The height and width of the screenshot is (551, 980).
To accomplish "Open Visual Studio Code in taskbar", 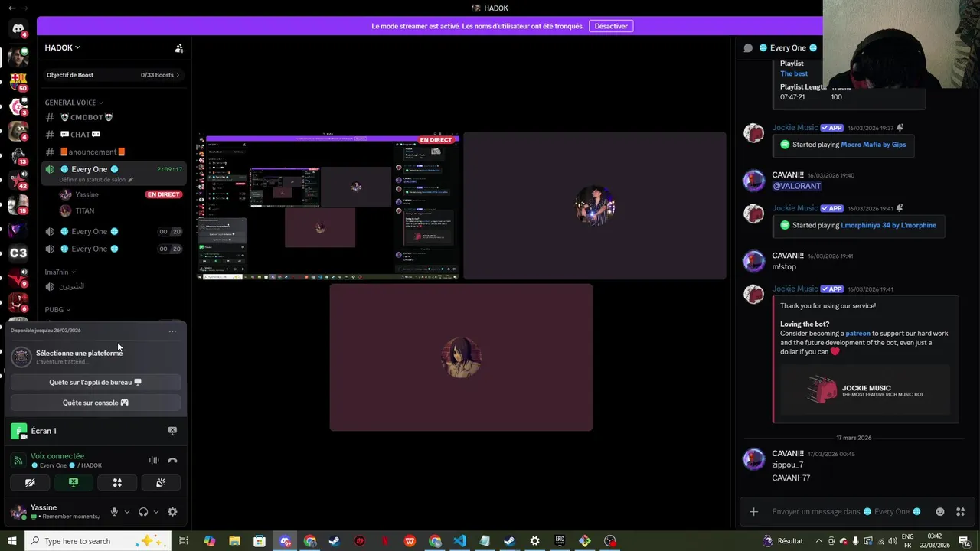I will click(x=459, y=541).
